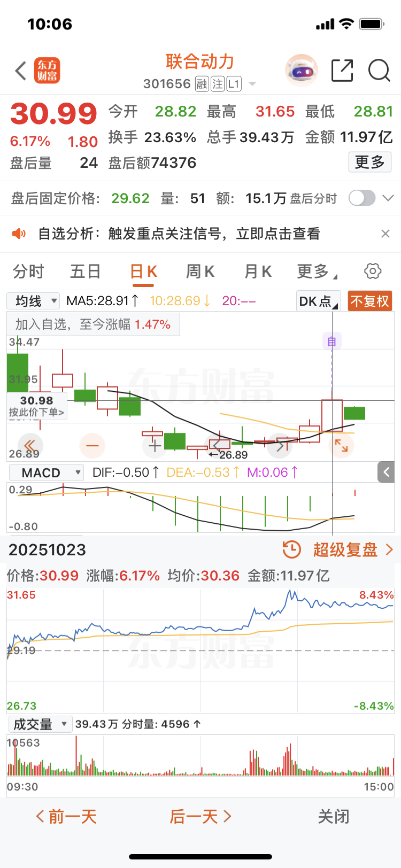401x868 pixels.
Task: Dismiss the 自选分析 notice
Action: (385, 234)
